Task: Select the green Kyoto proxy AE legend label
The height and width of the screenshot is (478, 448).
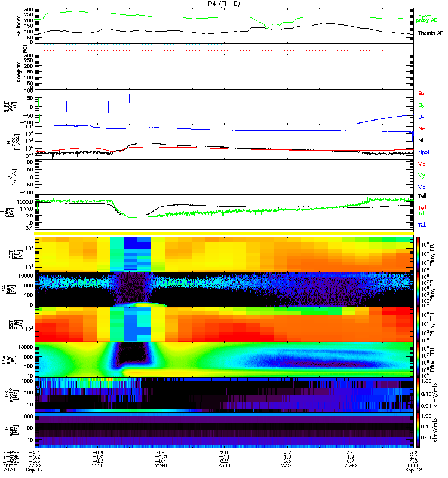Action: pyautogui.click(x=426, y=18)
